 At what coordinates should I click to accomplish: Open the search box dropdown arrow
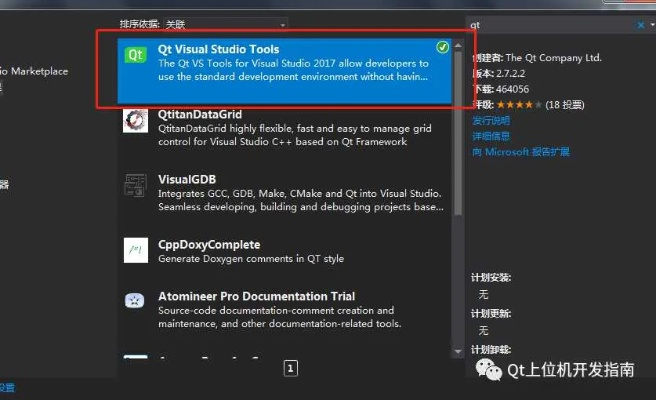pyautogui.click(x=652, y=24)
